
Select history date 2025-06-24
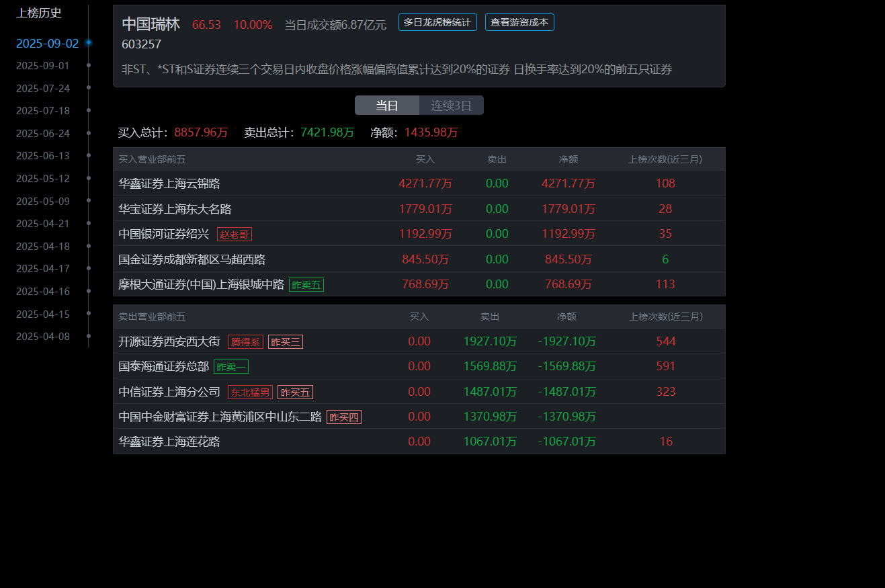tap(42, 134)
